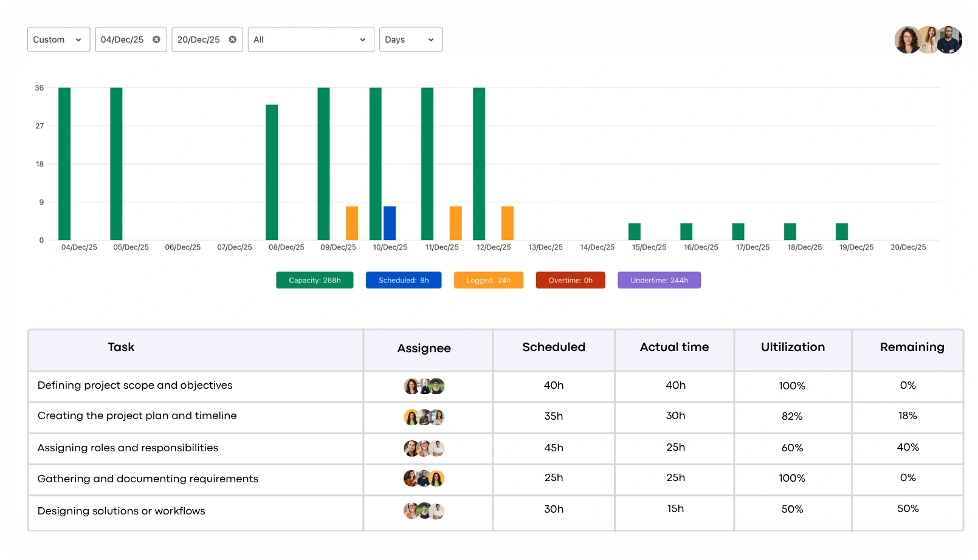The image size is (978, 560).
Task: Click green capacity bar for 19/Dec/25
Action: (x=842, y=231)
